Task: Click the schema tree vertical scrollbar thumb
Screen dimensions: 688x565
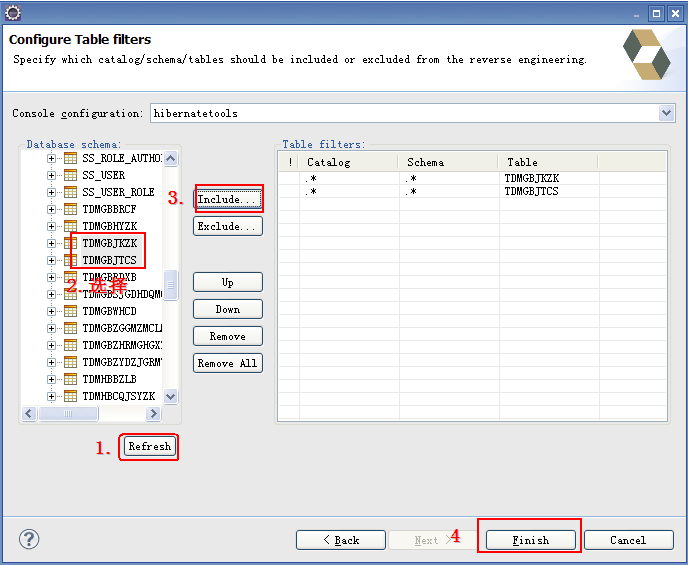Action: coord(171,285)
